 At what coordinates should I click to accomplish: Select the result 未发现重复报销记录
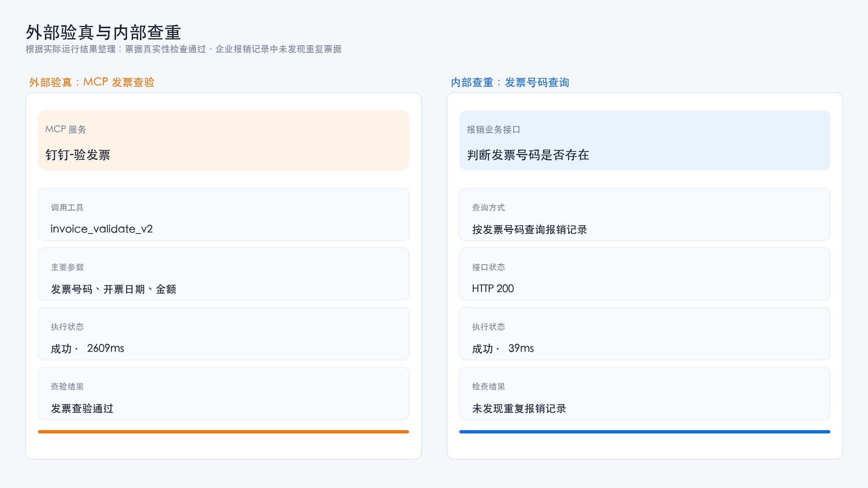(x=519, y=408)
